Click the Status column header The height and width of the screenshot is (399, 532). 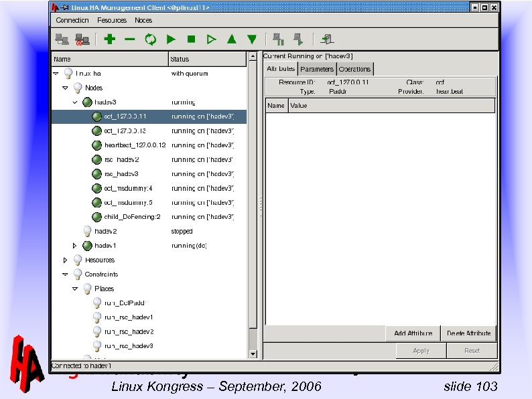(x=207, y=59)
